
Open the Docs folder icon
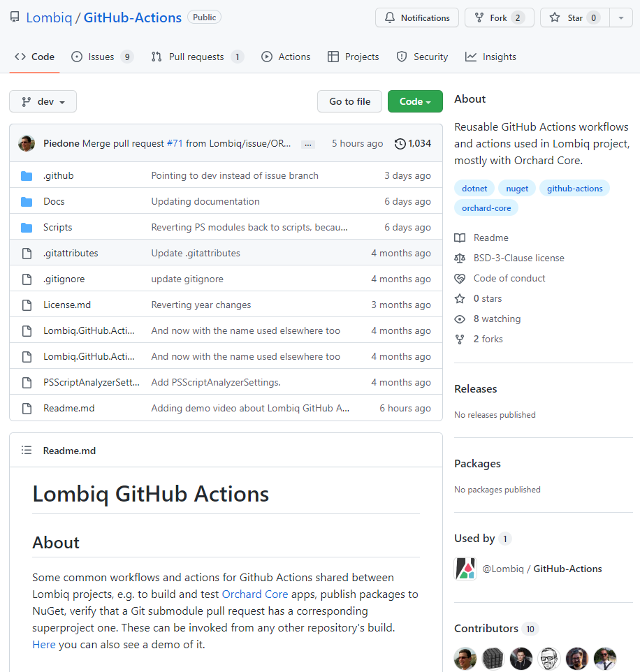coord(27,201)
